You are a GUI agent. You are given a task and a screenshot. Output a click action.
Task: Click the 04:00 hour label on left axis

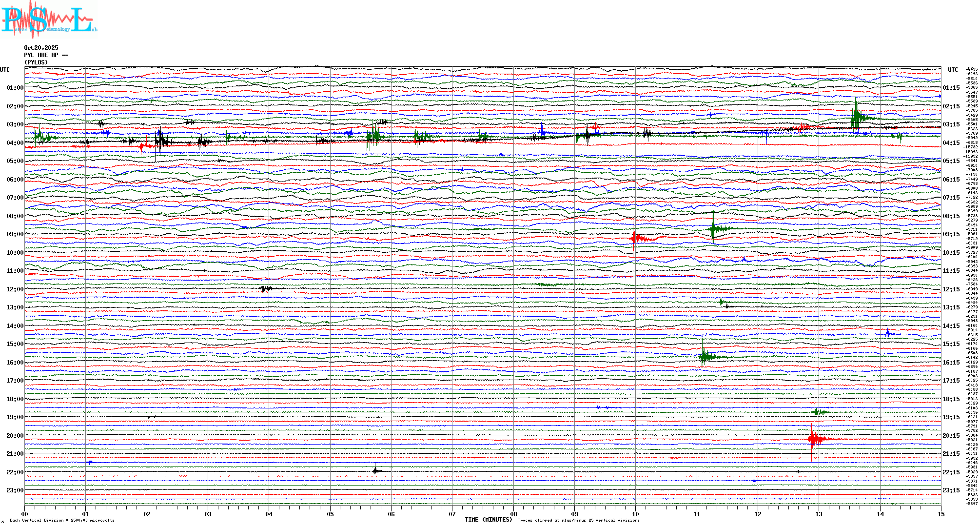(15, 143)
